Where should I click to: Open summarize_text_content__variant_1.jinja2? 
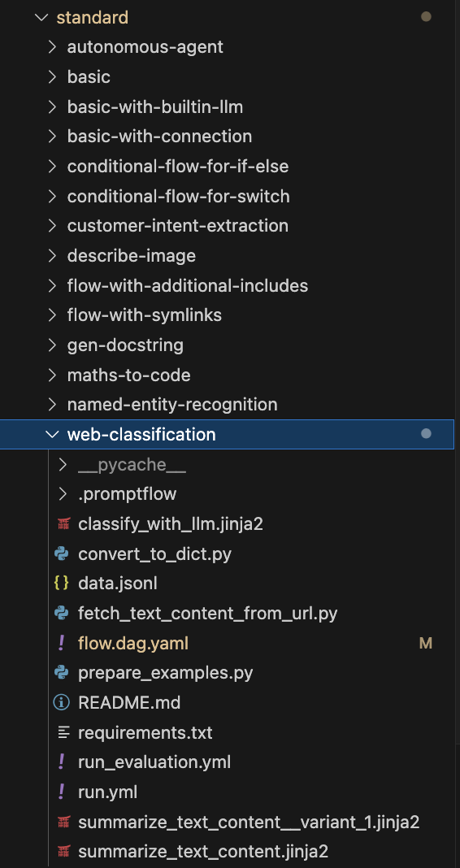(249, 822)
